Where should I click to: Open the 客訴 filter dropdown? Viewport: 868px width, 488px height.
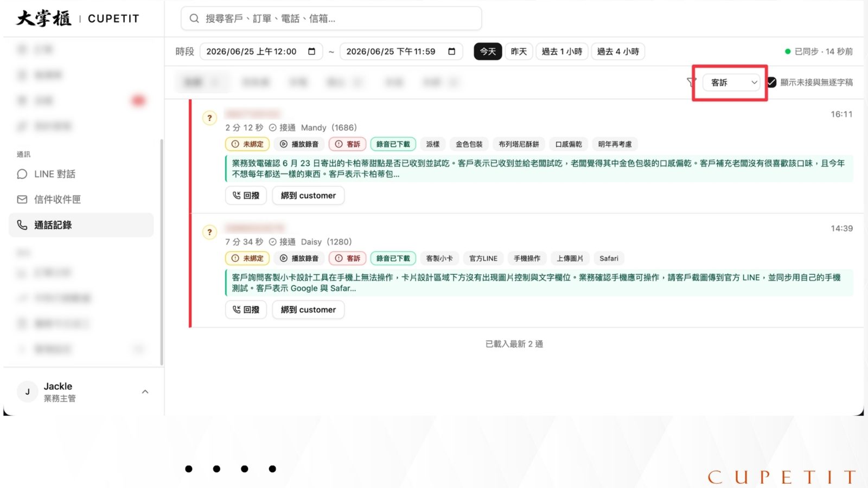[x=731, y=82]
